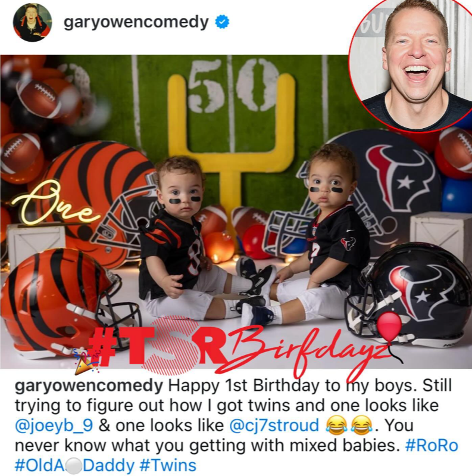This screenshot has width=472, height=476.
Task: Click the garyowencomedy name in the caption
Action: tap(89, 386)
